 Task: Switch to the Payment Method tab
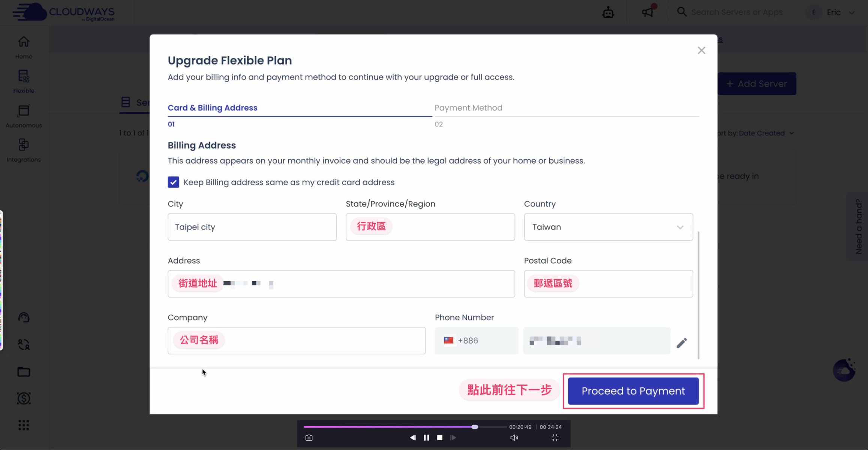point(468,108)
